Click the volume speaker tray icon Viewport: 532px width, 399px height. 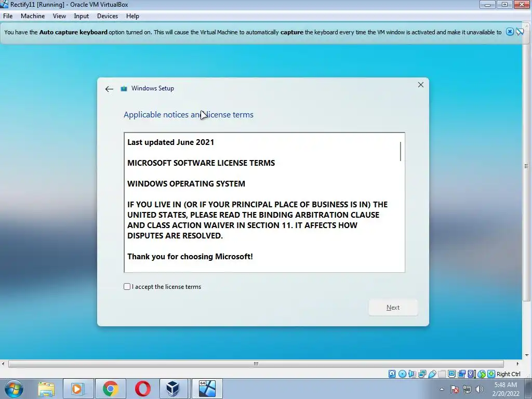(479, 389)
